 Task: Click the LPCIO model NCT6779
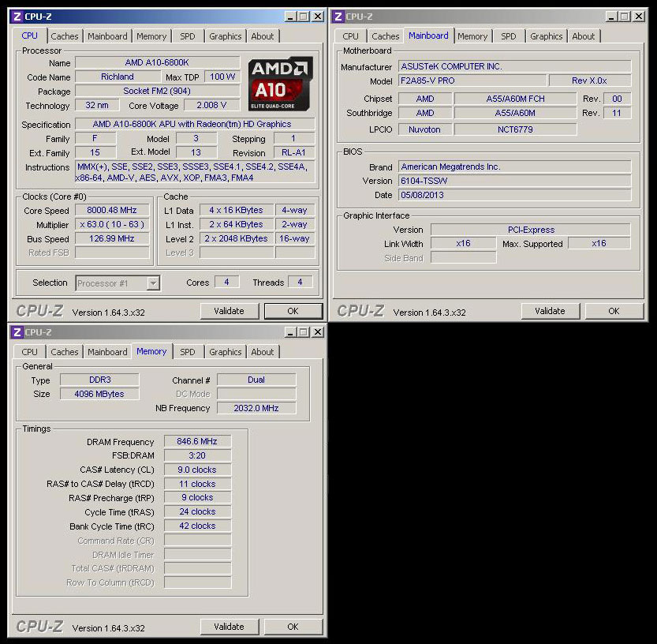515,130
